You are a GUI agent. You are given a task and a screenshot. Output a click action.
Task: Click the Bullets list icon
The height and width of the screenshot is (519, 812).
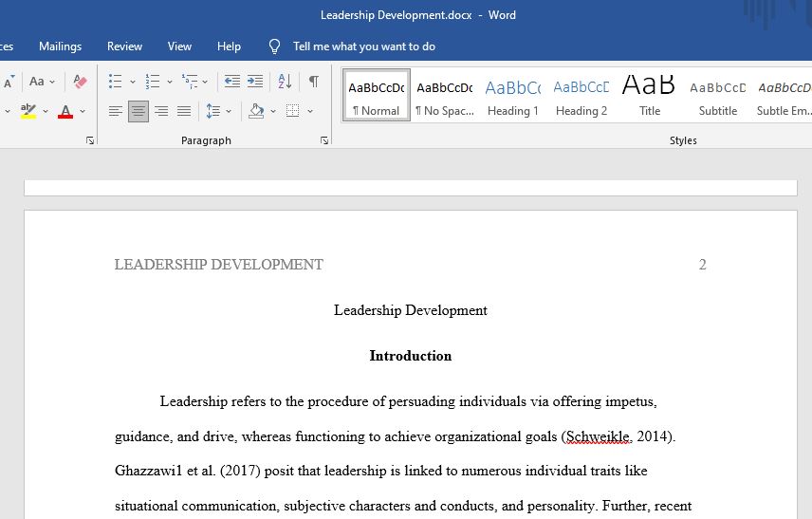(116, 82)
